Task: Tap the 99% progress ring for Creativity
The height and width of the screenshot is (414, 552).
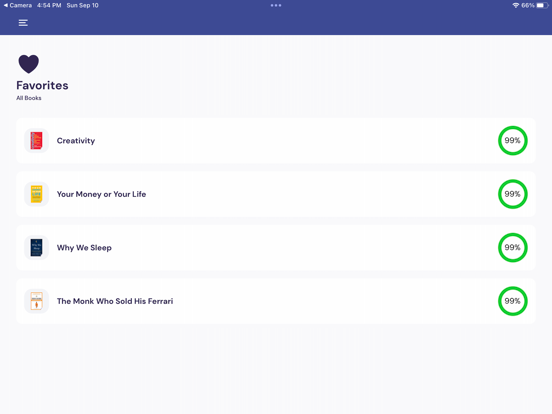Action: coord(513,140)
